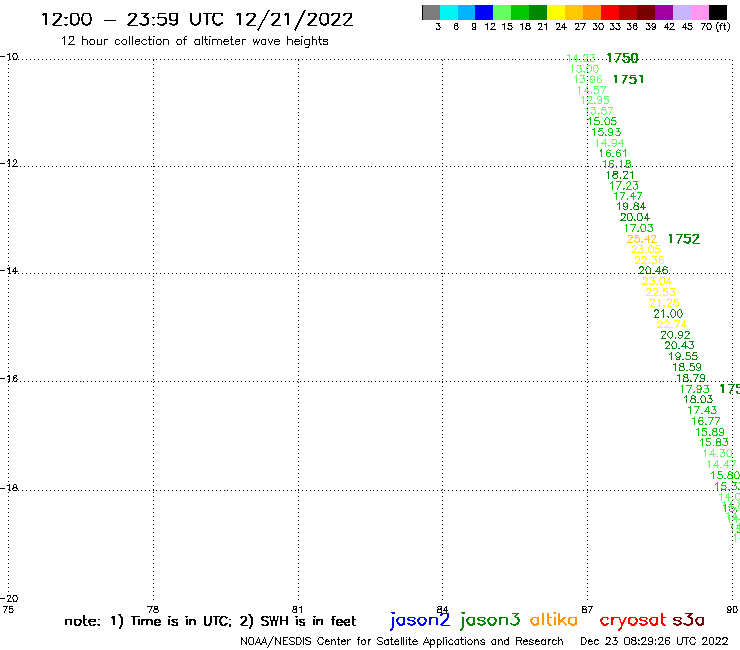Select the yellow 24 ft legend swatch
The image size is (740, 650).
[556, 12]
